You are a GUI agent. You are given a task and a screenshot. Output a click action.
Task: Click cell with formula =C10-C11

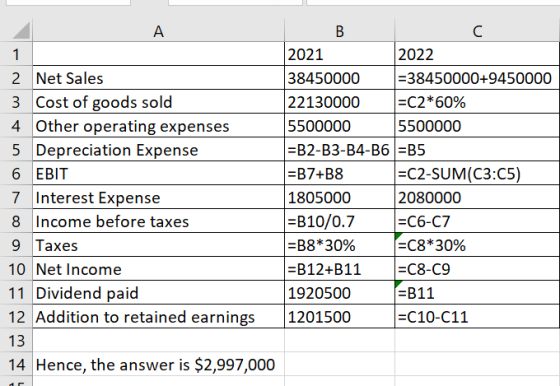point(477,317)
